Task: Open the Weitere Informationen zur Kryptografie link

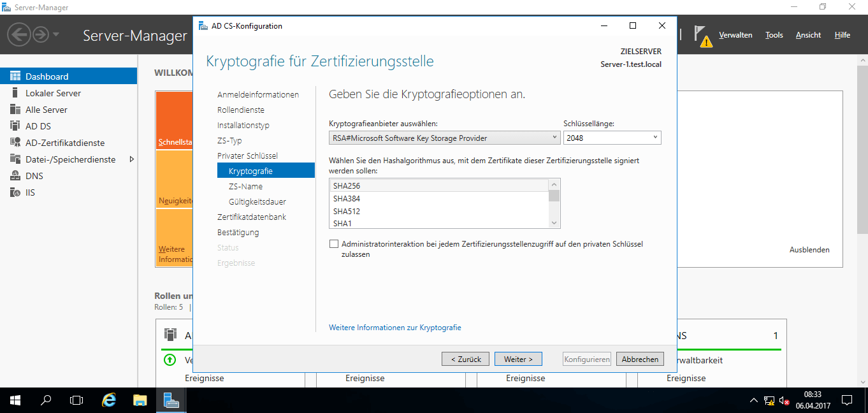Action: click(x=395, y=328)
